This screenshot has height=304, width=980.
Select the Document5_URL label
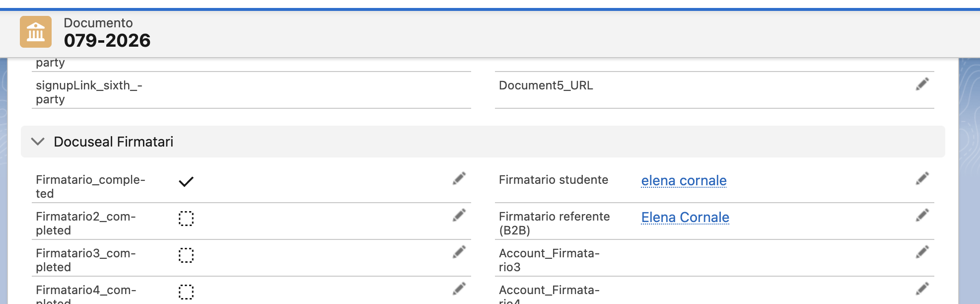click(x=546, y=85)
